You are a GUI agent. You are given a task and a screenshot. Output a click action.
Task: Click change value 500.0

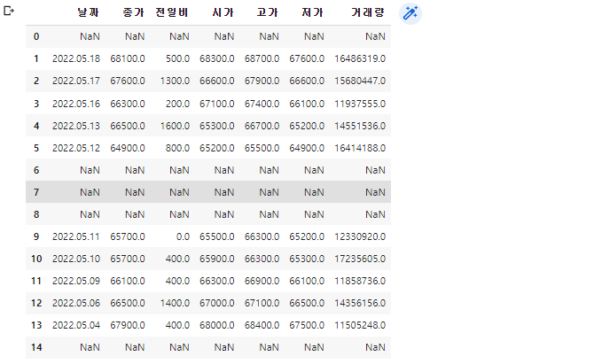(x=177, y=58)
